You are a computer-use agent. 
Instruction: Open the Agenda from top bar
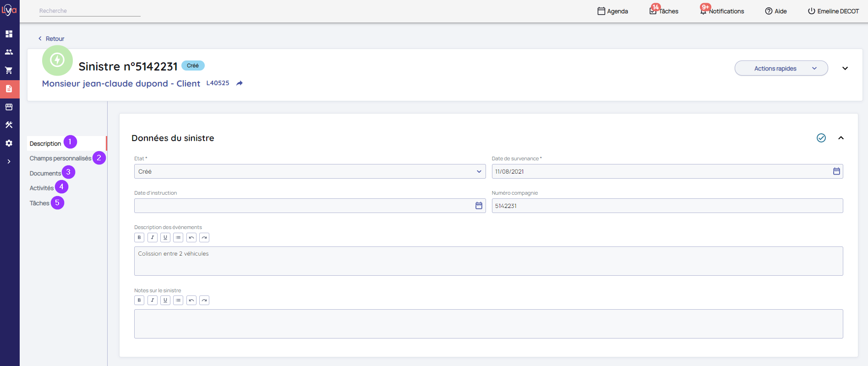tap(612, 11)
